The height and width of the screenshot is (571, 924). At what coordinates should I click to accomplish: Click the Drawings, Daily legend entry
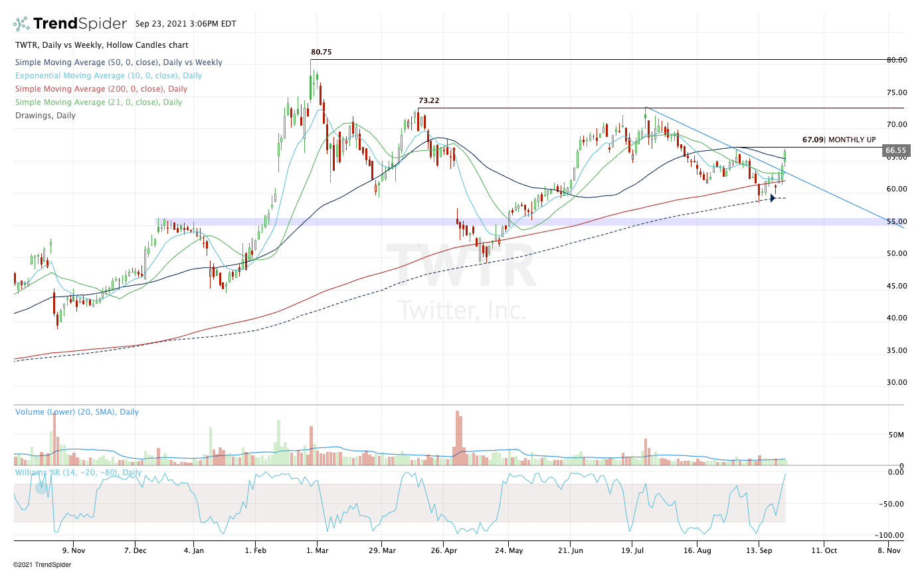pyautogui.click(x=46, y=116)
